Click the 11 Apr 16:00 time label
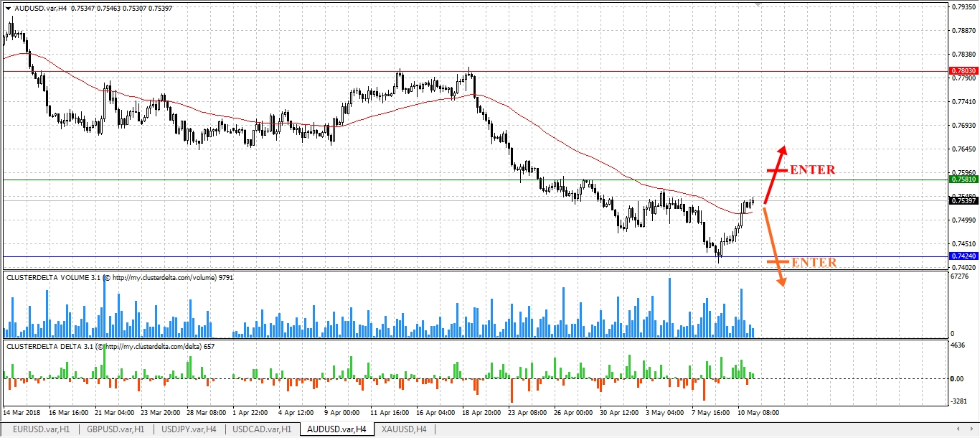Image resolution: width=980 pixels, height=438 pixels. 391,413
